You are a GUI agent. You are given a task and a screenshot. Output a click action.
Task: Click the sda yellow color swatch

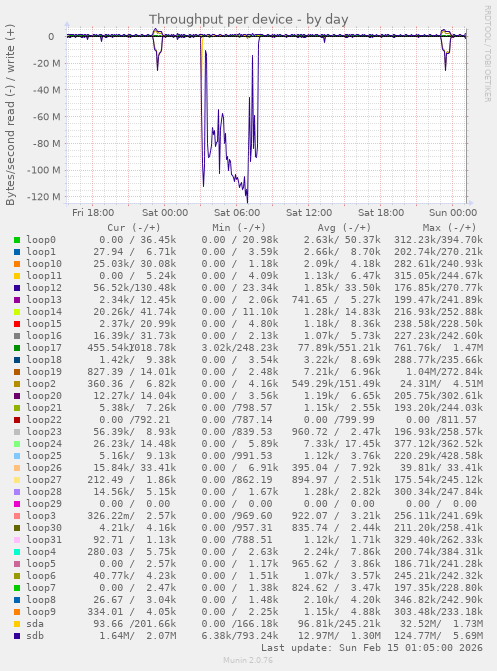coord(17,624)
